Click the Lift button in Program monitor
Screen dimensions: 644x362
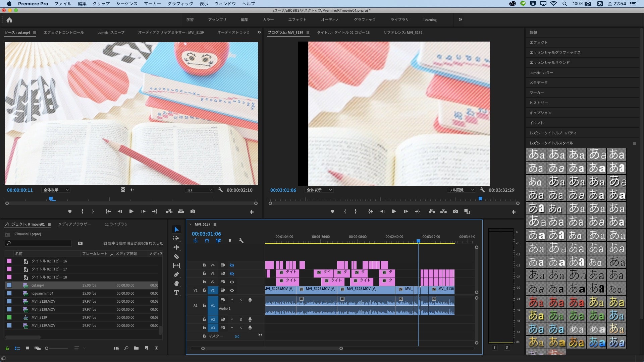click(x=432, y=212)
